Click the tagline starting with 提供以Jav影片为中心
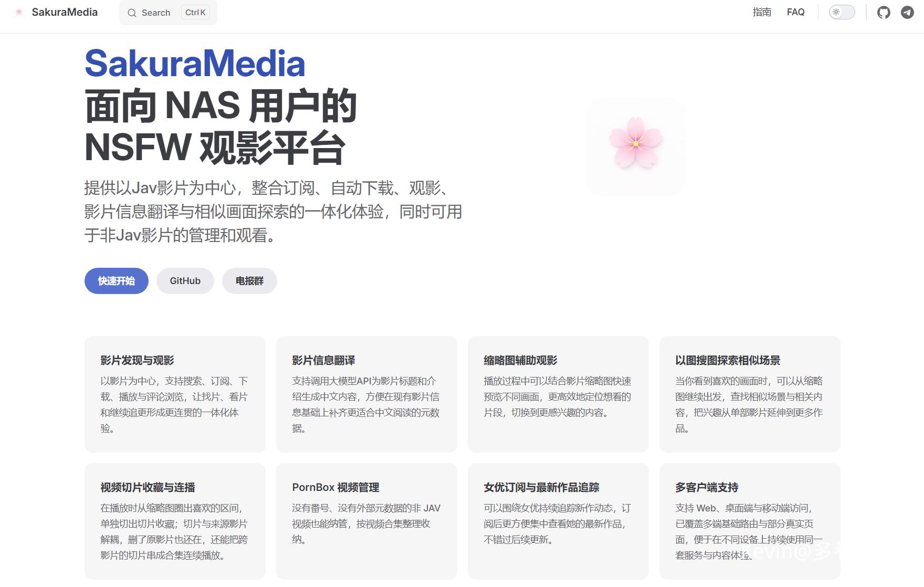The width and height of the screenshot is (924, 587). click(x=273, y=212)
